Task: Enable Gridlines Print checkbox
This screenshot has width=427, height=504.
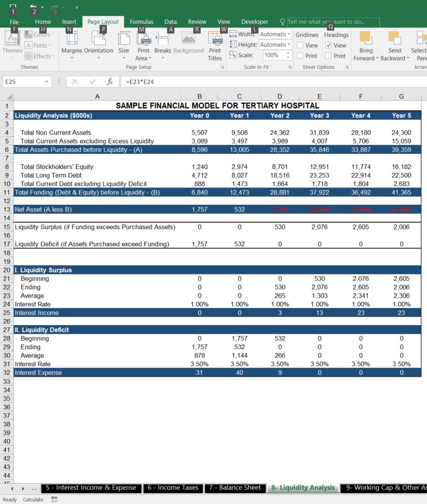Action: 300,56
